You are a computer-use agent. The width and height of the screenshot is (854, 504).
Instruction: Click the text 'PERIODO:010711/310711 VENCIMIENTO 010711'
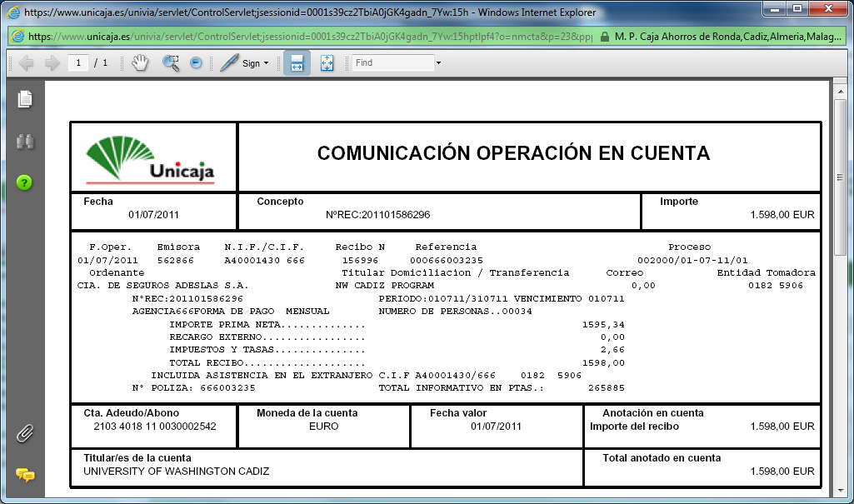502,298
